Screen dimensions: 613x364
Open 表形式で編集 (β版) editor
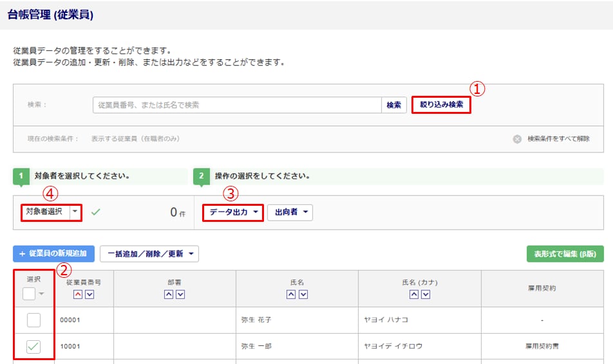tap(565, 254)
